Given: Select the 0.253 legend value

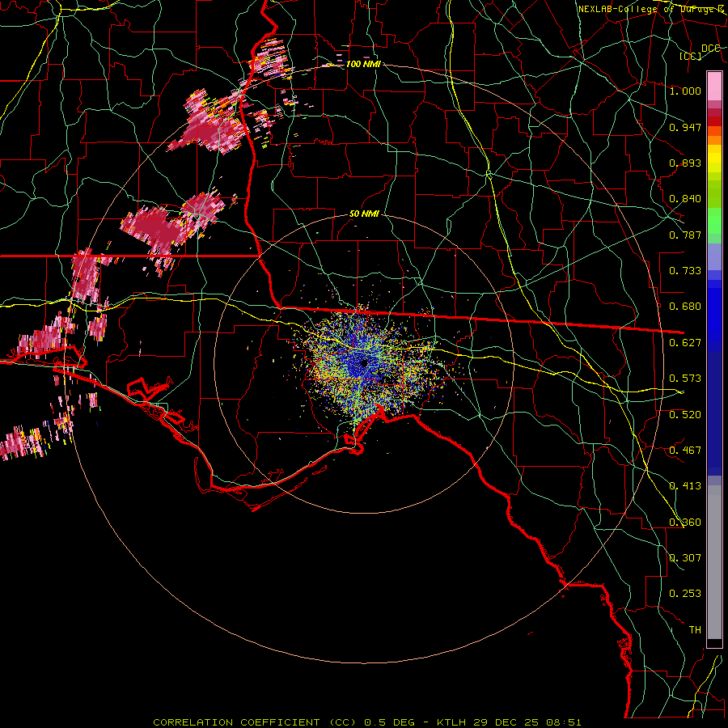Looking at the screenshot, I should (685, 593).
